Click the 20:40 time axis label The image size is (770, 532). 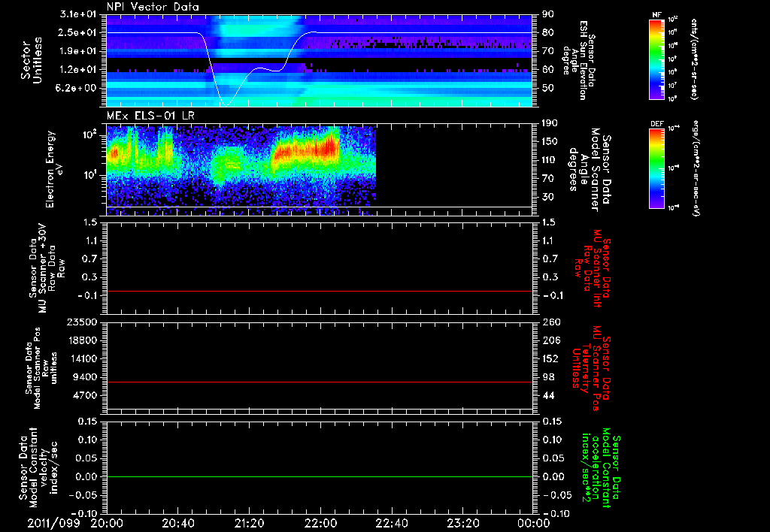pyautogui.click(x=177, y=523)
